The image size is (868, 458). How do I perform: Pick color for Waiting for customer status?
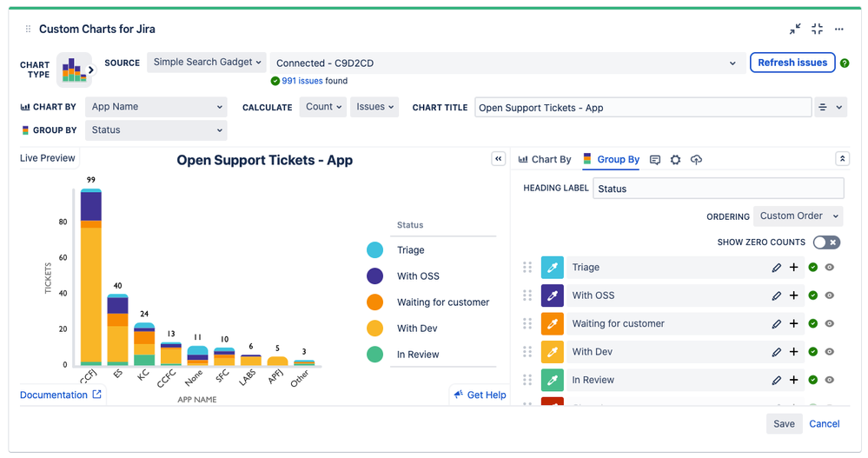(552, 324)
